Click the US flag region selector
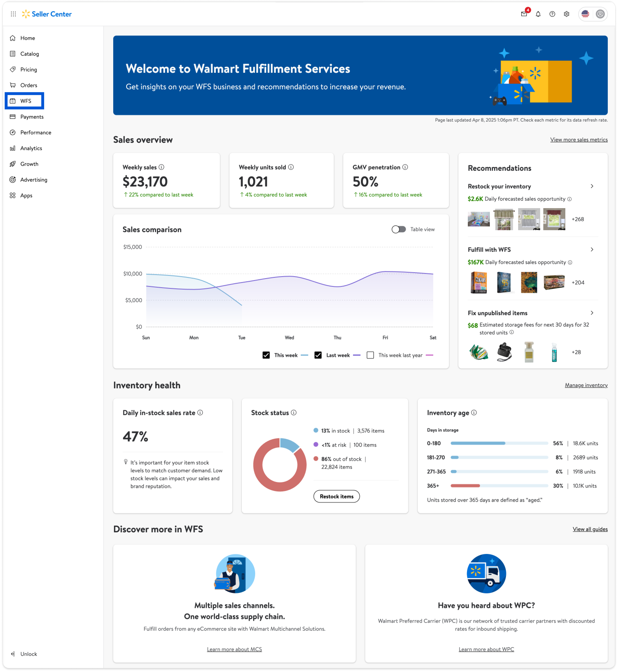 [585, 14]
